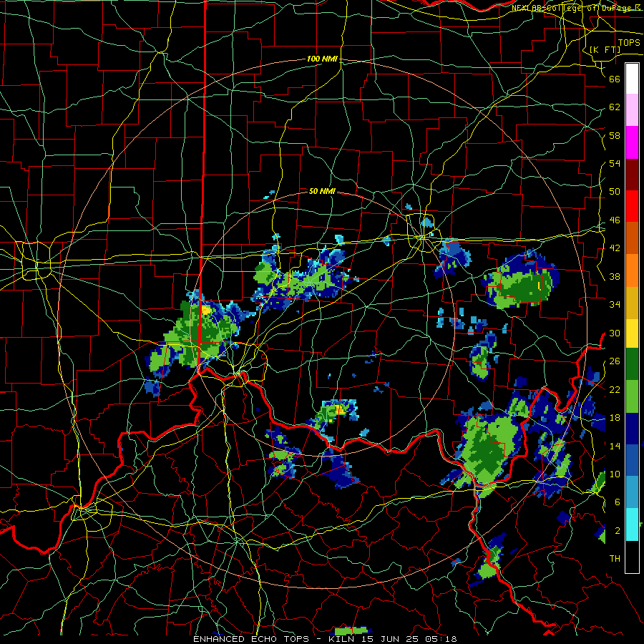
Task: Click the legend value '46'
Action: pyautogui.click(x=615, y=220)
